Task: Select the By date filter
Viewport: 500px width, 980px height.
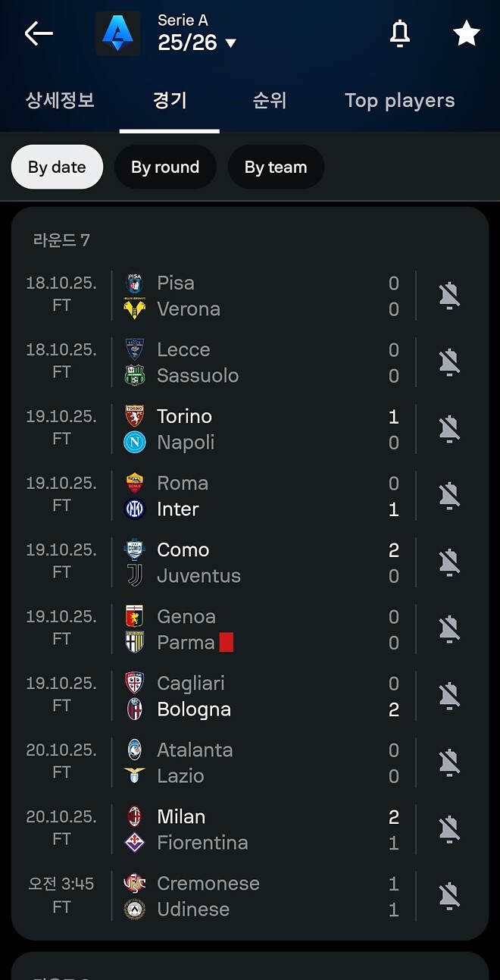Action: point(57,168)
